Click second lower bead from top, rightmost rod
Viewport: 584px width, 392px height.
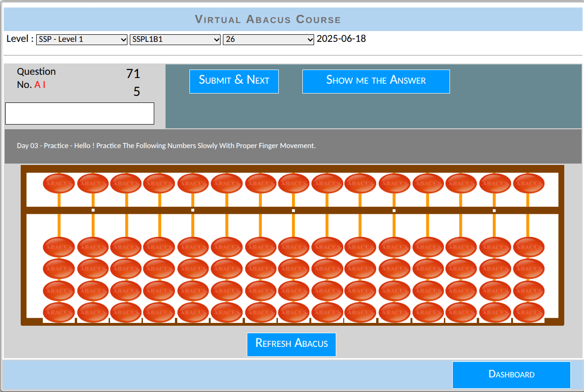pyautogui.click(x=529, y=269)
